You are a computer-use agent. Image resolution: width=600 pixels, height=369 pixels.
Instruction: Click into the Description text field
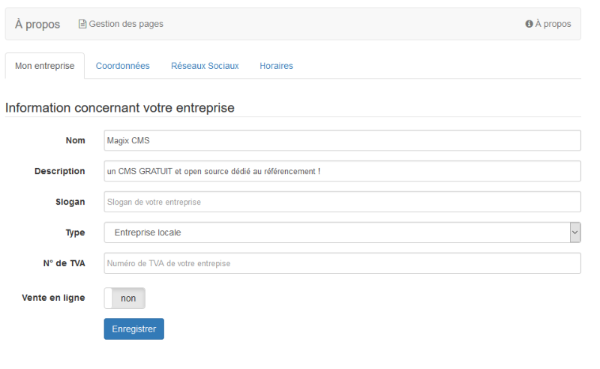342,171
